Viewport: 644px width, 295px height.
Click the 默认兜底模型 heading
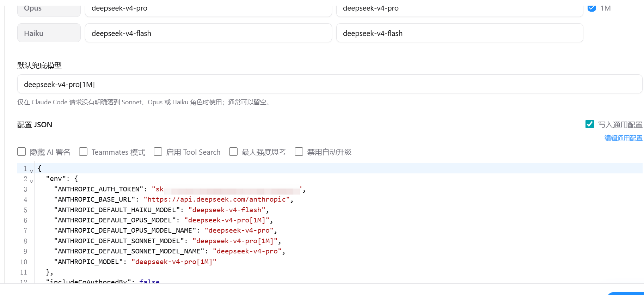pyautogui.click(x=39, y=66)
